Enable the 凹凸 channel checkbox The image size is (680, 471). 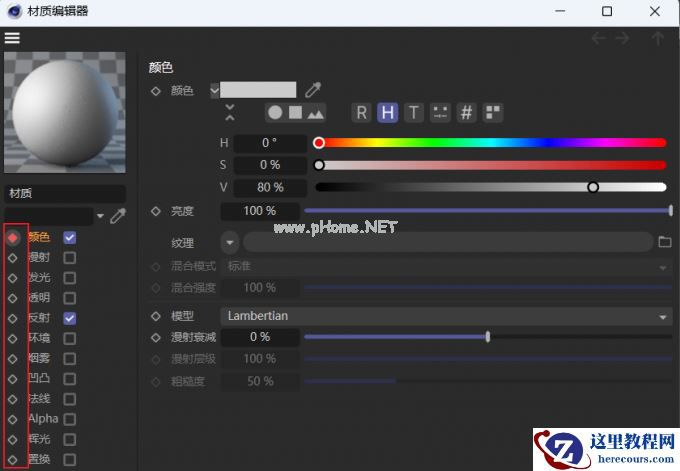coord(69,379)
